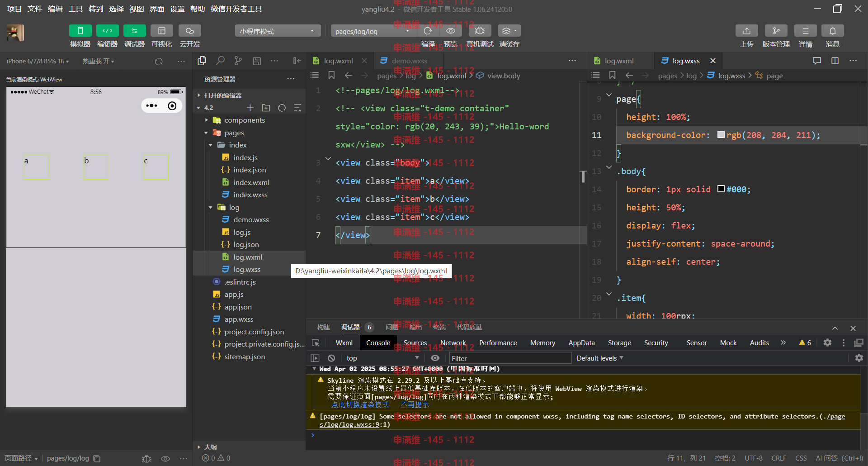Switch to the Wxml devtools tab

tap(344, 343)
